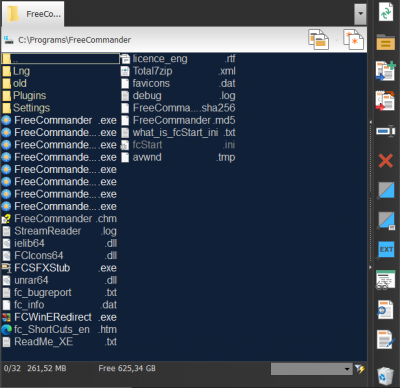The width and height of the screenshot is (400, 388).
Task: Click the Edit document pencil icon
Action: 386,340
